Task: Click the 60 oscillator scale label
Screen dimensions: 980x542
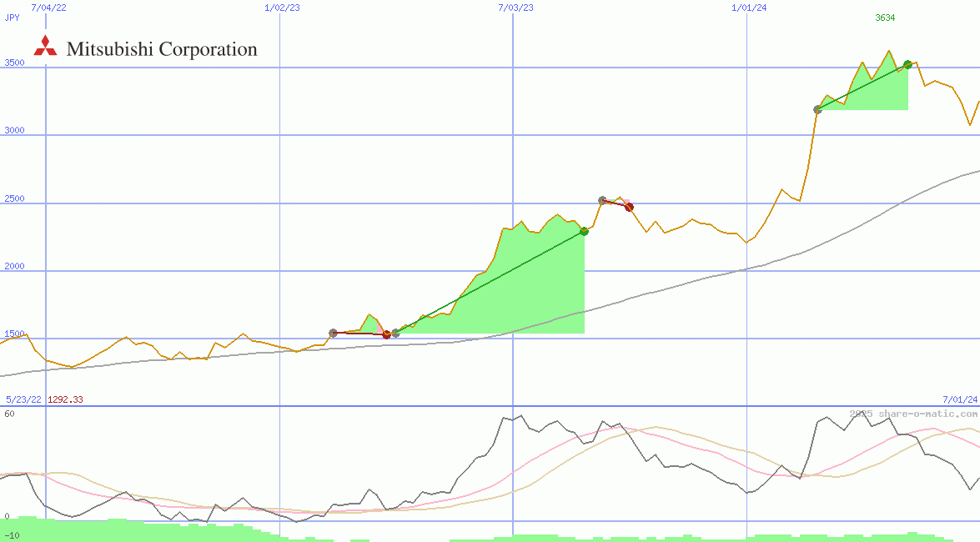Action: pos(9,414)
